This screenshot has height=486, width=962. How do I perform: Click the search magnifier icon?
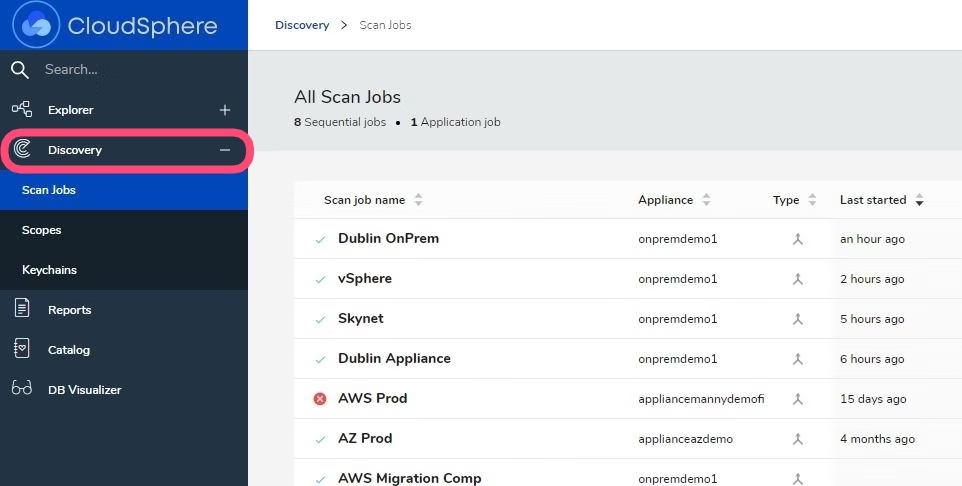[20, 70]
